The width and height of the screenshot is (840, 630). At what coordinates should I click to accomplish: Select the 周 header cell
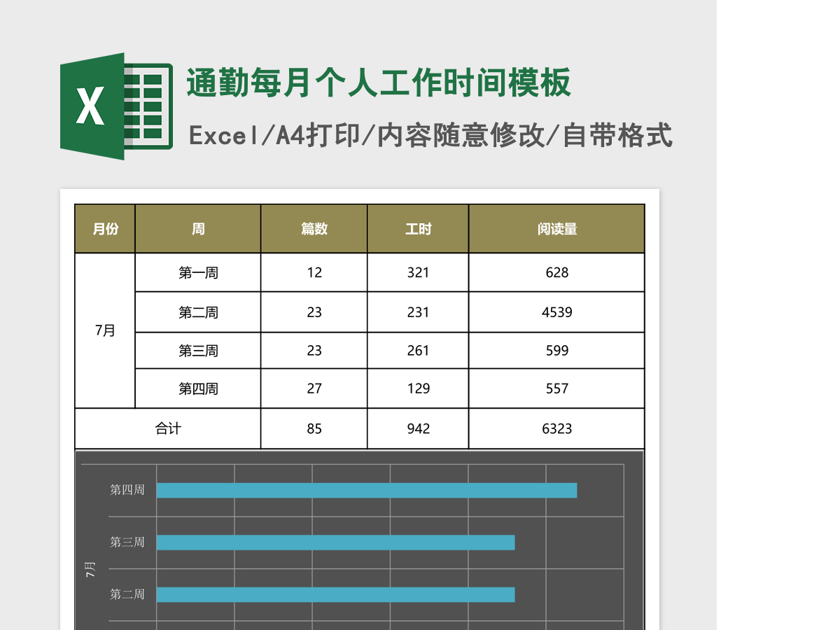[198, 229]
